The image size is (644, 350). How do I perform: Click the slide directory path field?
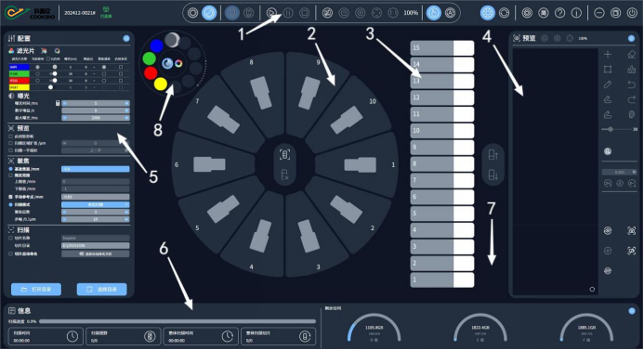[96, 245]
